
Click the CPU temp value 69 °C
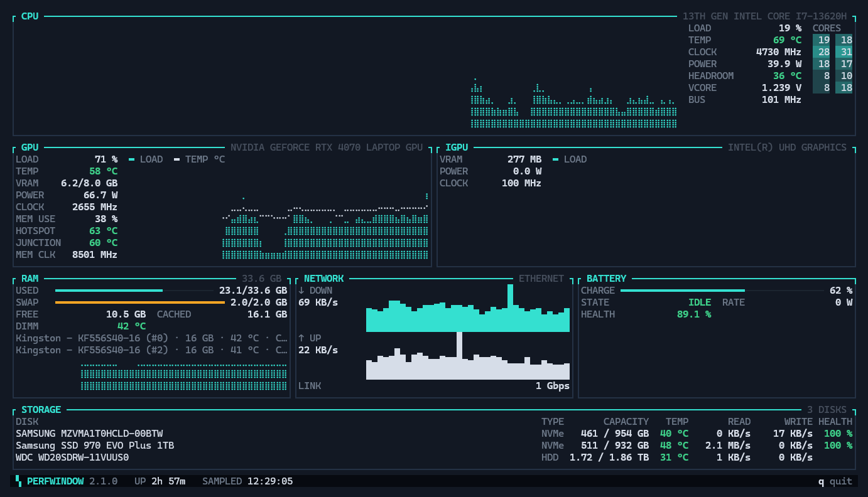click(x=787, y=40)
